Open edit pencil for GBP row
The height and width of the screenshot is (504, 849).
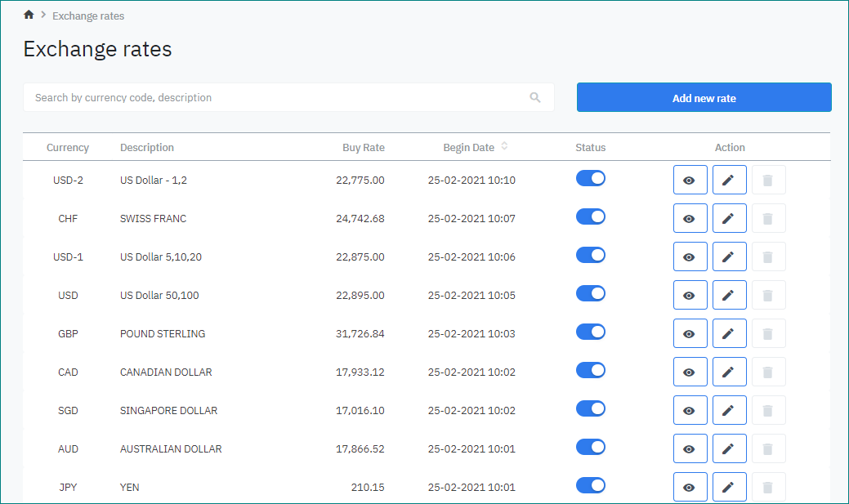point(729,333)
